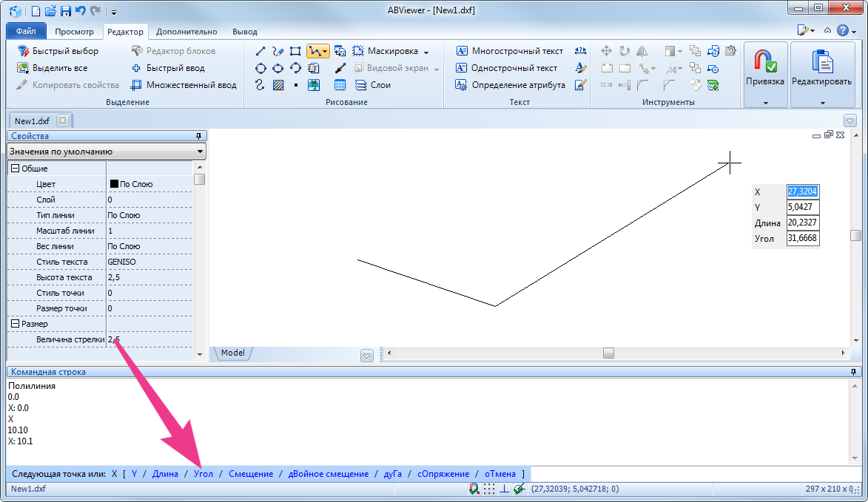Select the Rectangle drawing tool
Viewport: 868px width, 502px height.
(295, 51)
